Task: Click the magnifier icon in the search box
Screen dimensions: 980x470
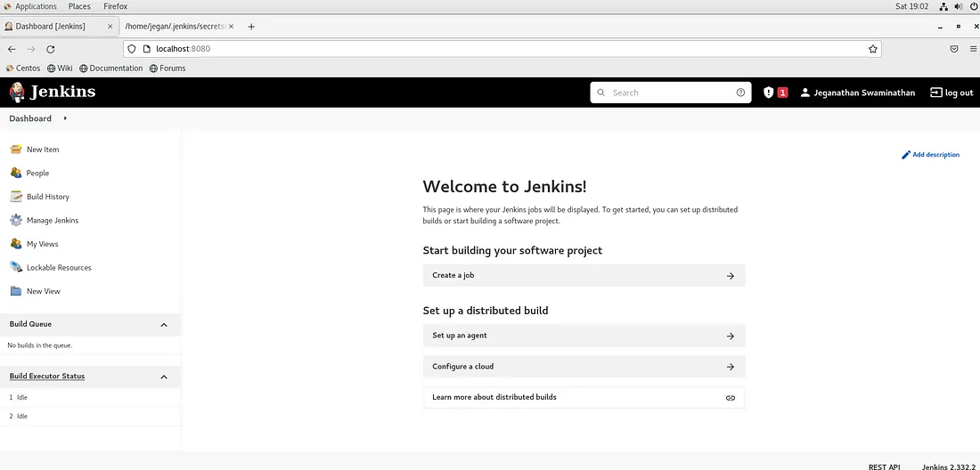Action: (600, 93)
